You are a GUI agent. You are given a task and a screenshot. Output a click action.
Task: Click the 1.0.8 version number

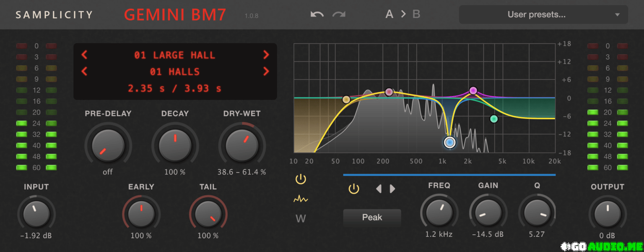(252, 16)
